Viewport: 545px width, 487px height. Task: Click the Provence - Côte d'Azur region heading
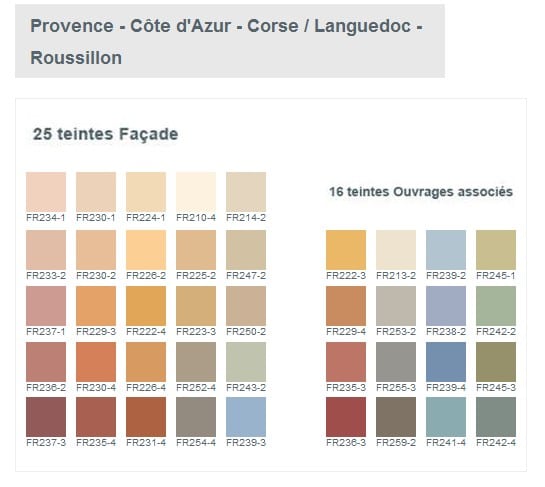(227, 42)
